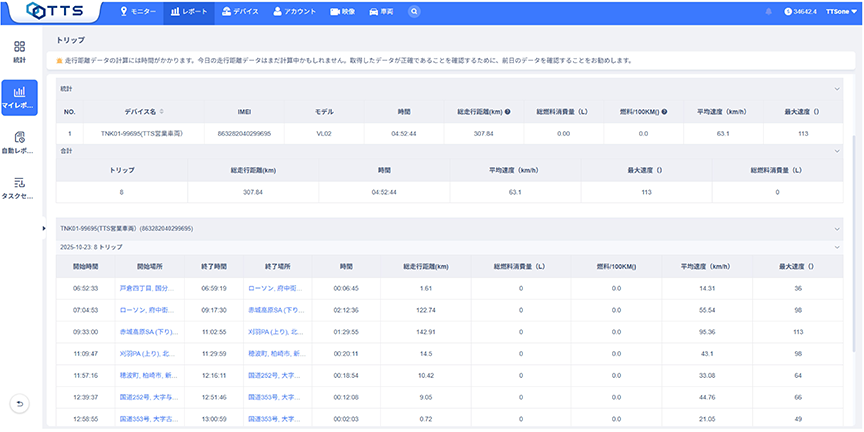The height and width of the screenshot is (432, 864).
Task: Open the 統計 dashboard in the sidebar
Action: pos(19,52)
